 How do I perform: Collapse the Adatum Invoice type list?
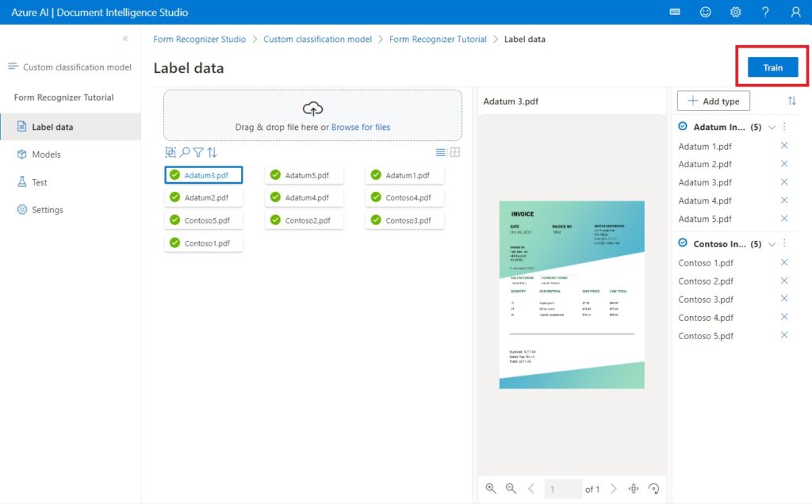click(772, 128)
